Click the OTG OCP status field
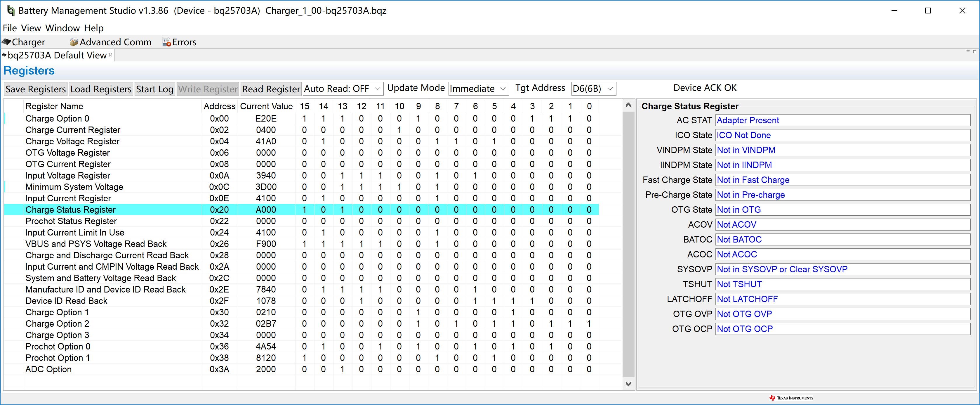980x405 pixels. pyautogui.click(x=842, y=329)
